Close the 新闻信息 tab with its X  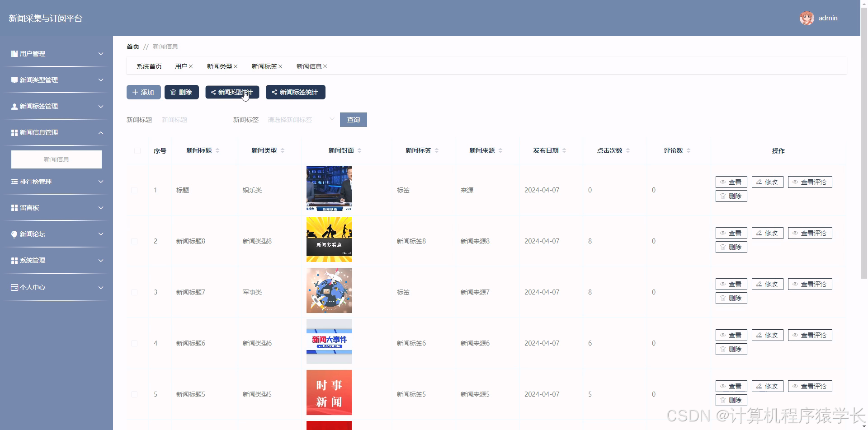coord(325,66)
